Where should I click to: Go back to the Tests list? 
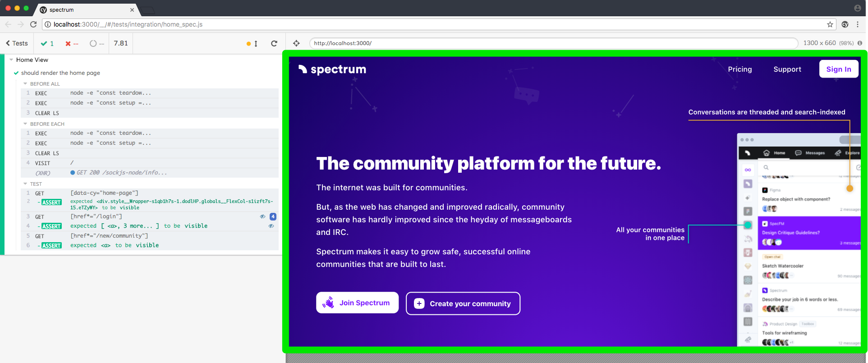17,43
